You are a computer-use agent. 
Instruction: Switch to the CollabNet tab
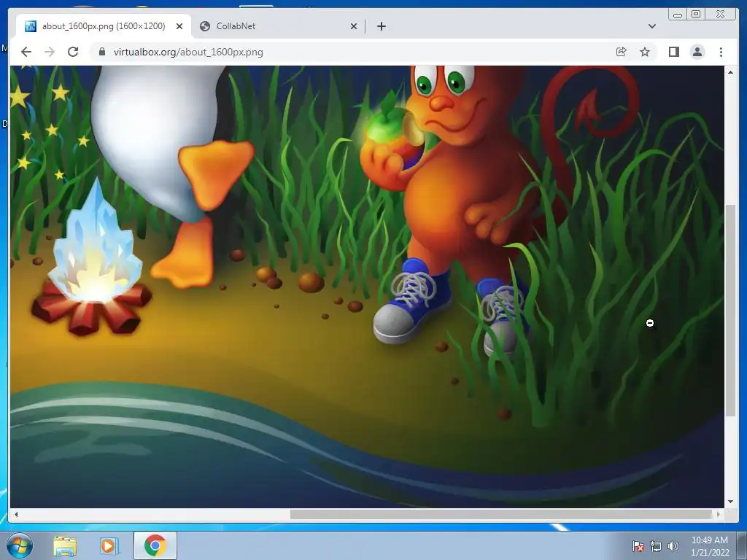279,26
